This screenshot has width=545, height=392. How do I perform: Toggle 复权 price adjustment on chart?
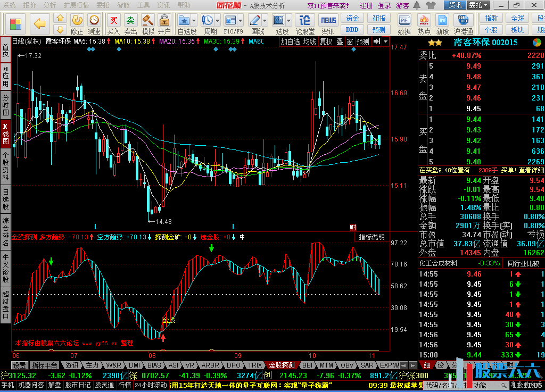pos(326,41)
